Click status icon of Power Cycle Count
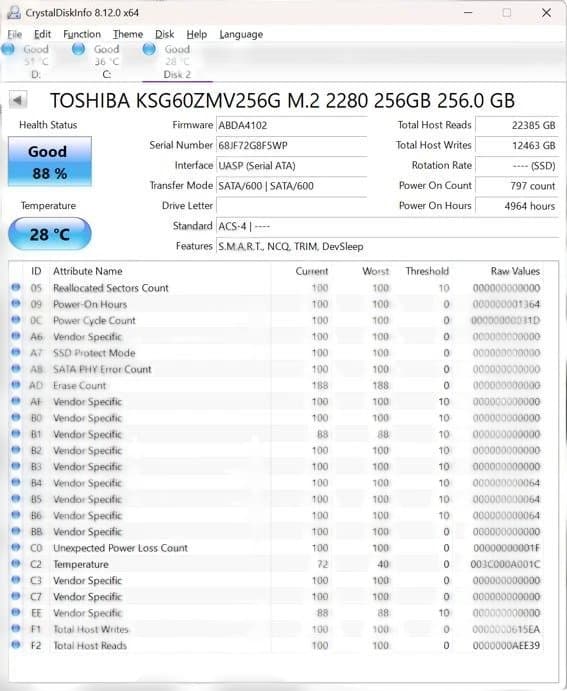 click(16, 320)
